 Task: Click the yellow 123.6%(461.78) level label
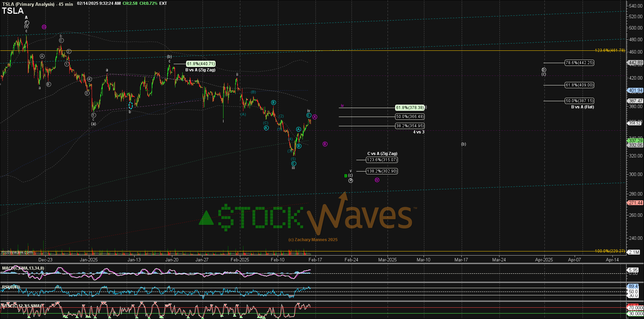click(x=610, y=50)
